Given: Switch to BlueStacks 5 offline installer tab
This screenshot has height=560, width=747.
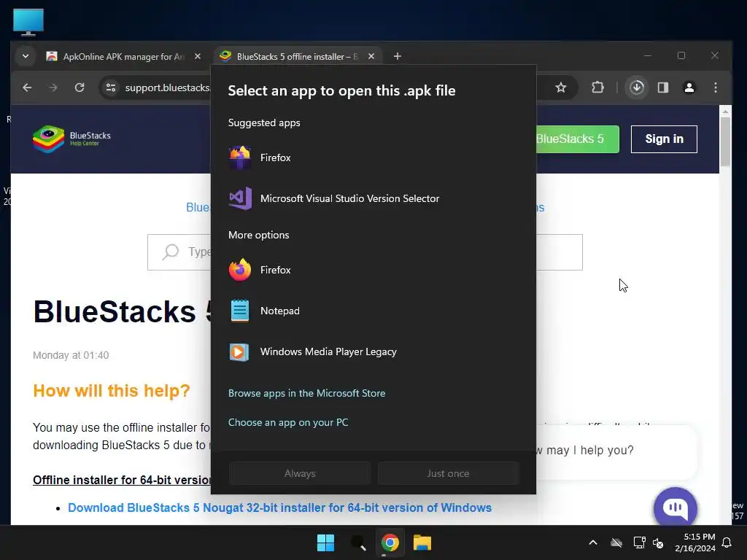Looking at the screenshot, I should (x=298, y=57).
